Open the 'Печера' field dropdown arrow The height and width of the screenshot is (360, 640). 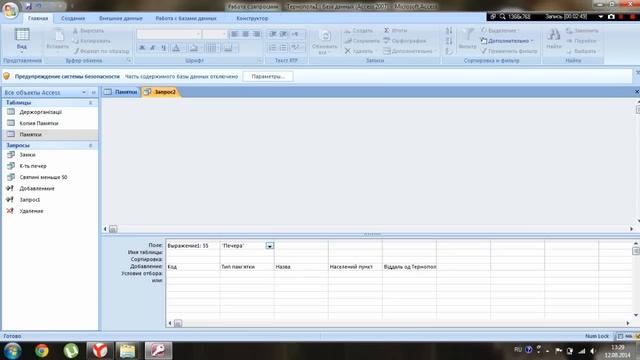[270, 246]
